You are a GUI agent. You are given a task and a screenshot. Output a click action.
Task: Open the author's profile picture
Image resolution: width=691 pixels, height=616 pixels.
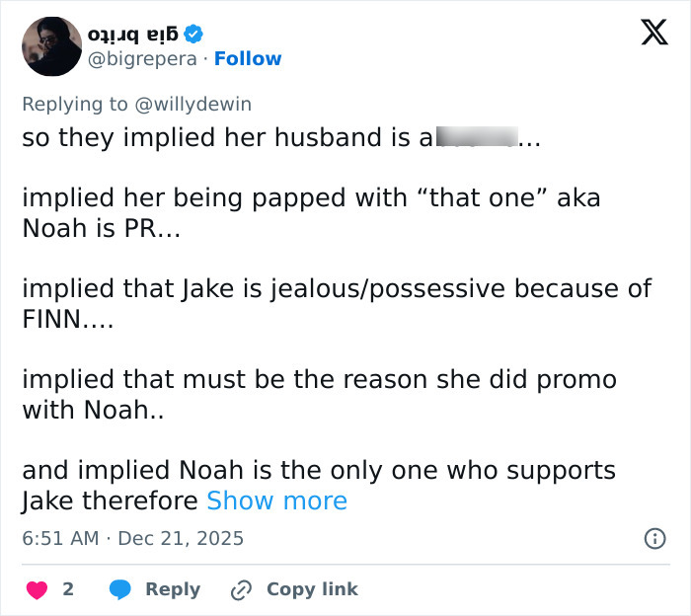tap(51, 46)
